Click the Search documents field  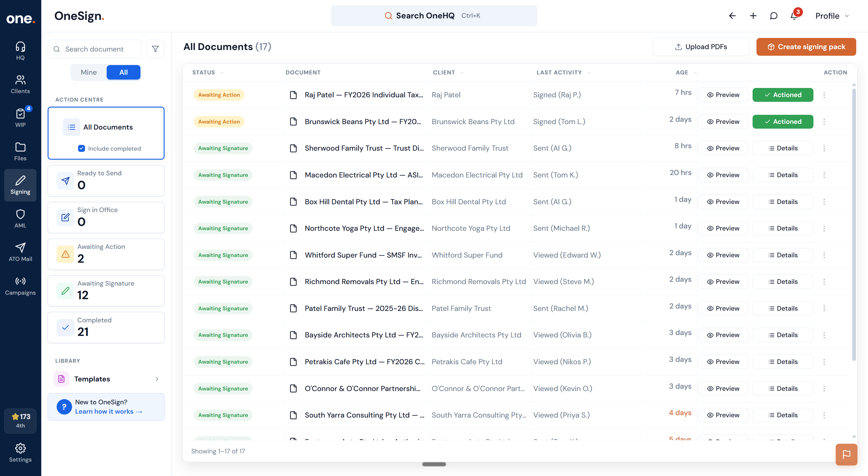[x=95, y=49]
